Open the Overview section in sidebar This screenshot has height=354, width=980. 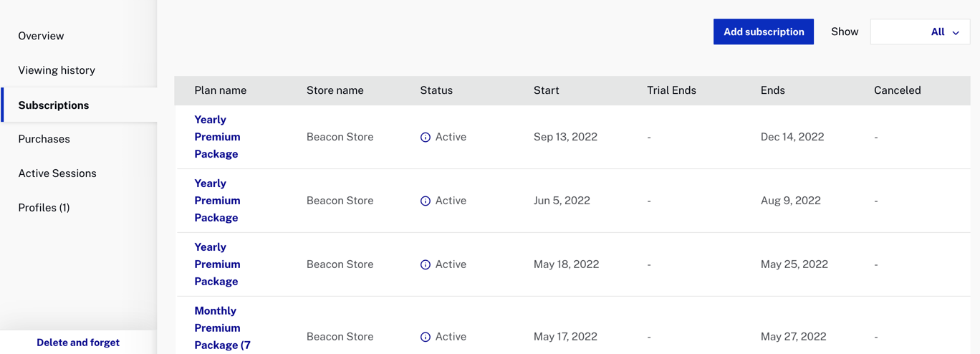click(41, 36)
